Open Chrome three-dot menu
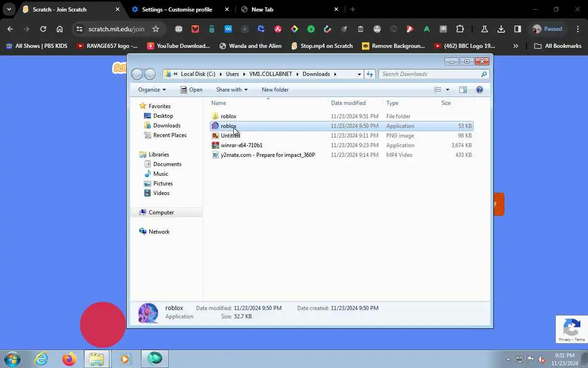Viewport: 588px width, 368px height. [578, 29]
